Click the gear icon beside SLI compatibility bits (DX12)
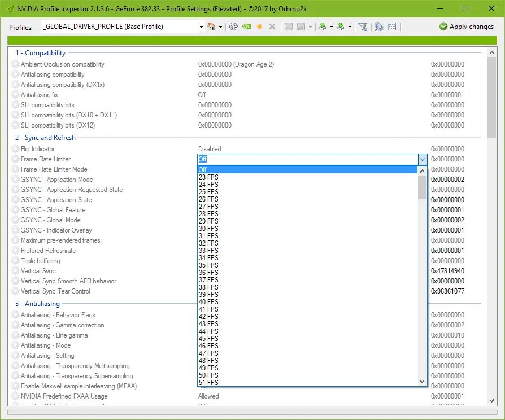The width and height of the screenshot is (505, 420). [x=15, y=125]
